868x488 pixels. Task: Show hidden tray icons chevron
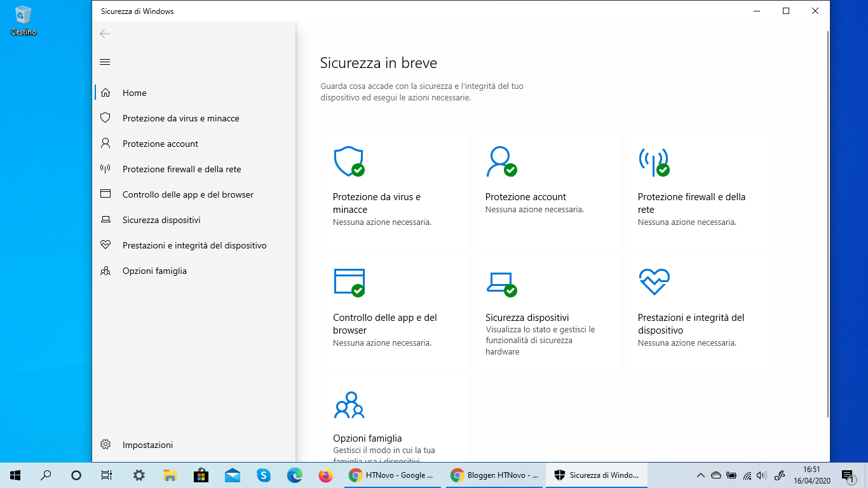coord(701,475)
